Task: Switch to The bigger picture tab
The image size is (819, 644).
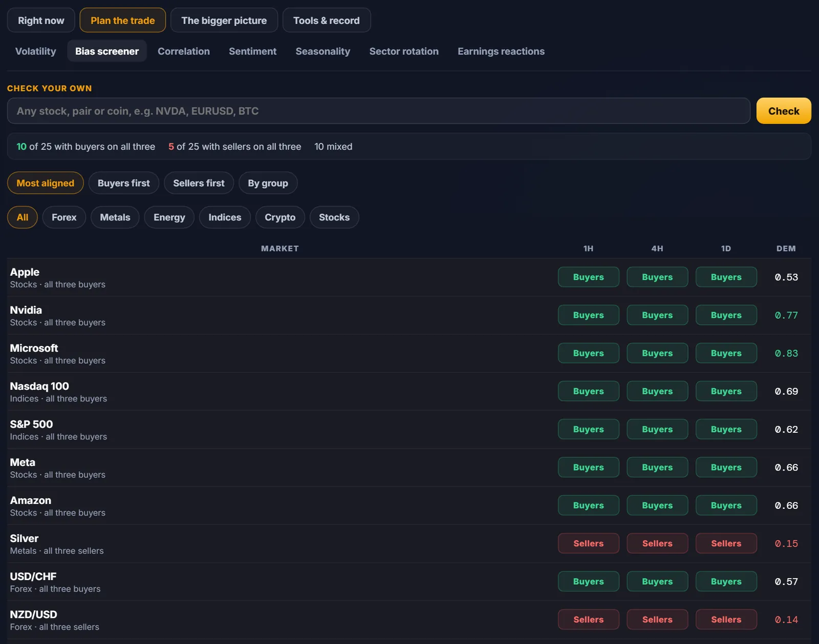Action: 224,20
